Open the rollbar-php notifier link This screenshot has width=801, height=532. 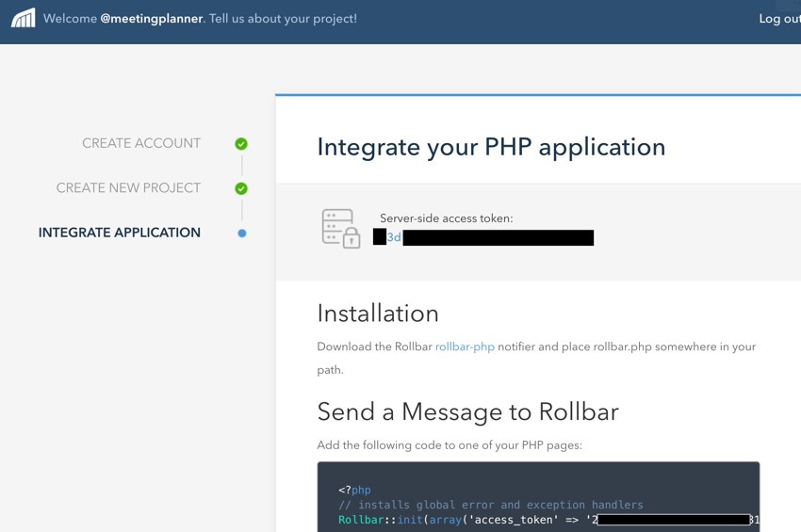click(465, 347)
